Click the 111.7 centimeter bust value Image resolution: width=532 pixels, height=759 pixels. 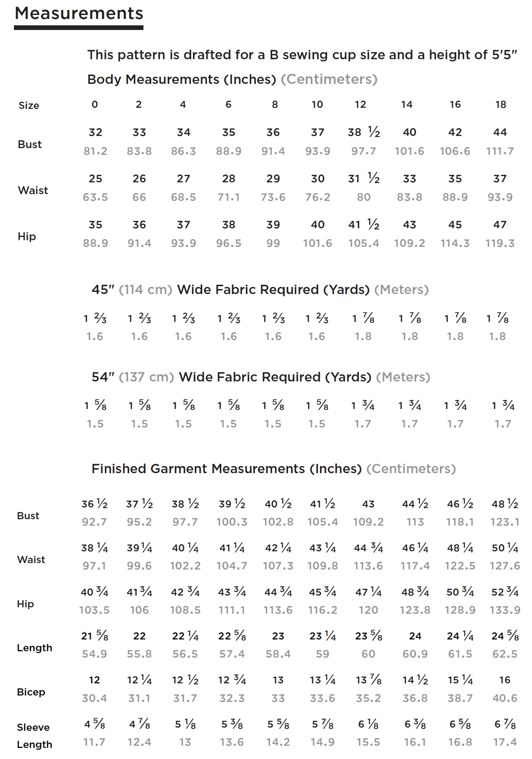click(500, 151)
